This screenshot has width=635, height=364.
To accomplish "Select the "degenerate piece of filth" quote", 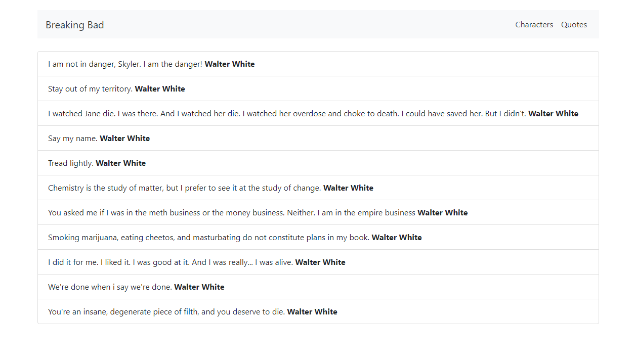I will [318, 311].
